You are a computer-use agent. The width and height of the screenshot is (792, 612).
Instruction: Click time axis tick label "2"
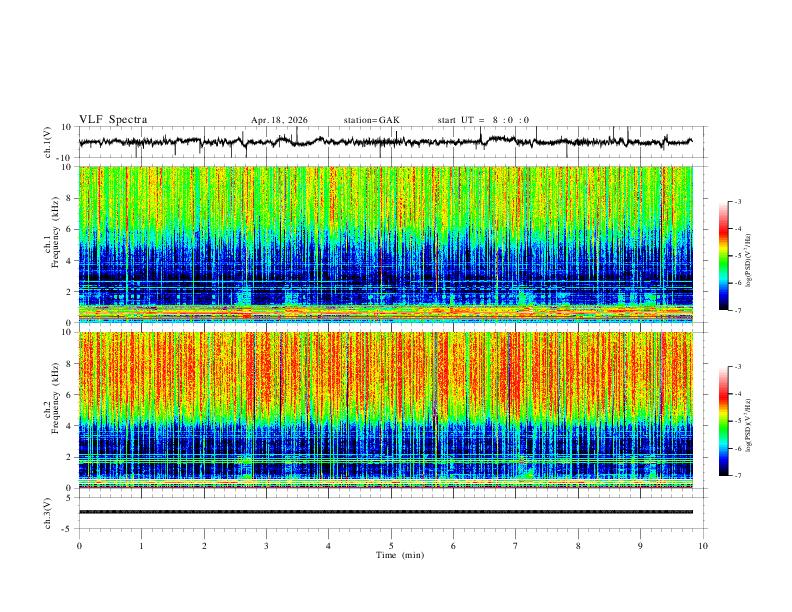204,546
